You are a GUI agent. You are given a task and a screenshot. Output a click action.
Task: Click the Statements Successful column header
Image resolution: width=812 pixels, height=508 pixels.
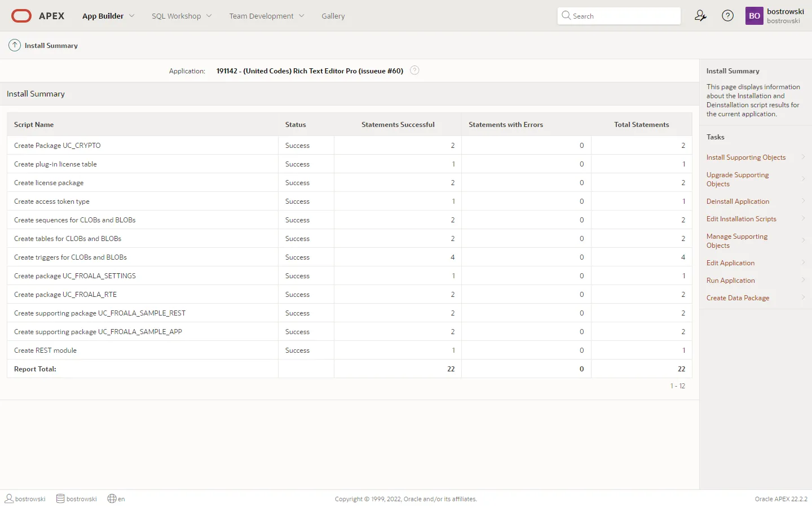(398, 125)
